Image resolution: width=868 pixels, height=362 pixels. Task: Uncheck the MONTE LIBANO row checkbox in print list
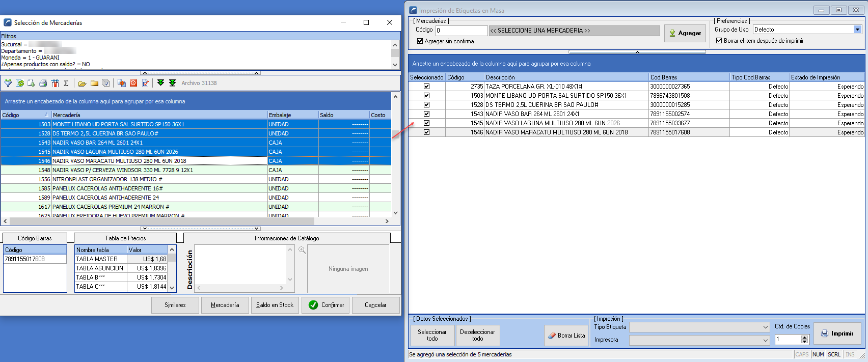point(427,96)
